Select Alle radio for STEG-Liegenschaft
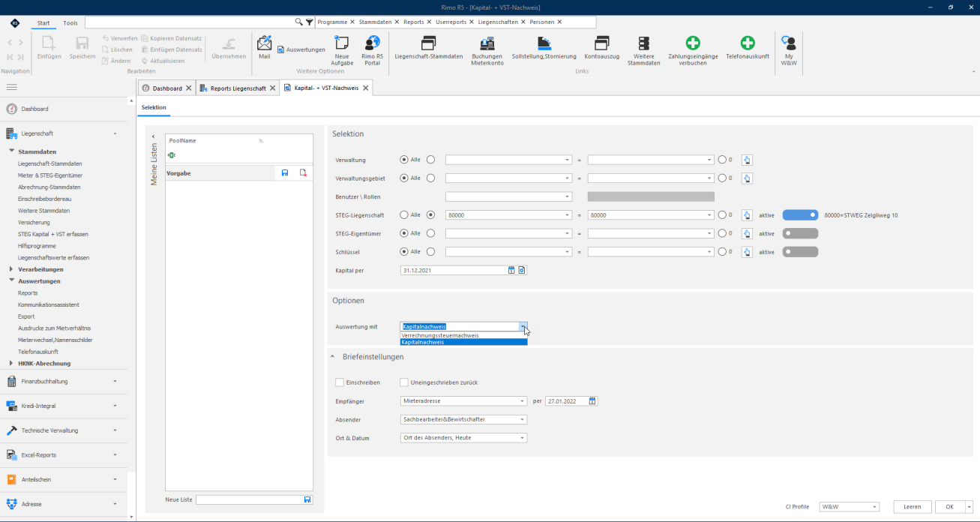This screenshot has width=980, height=522. click(404, 214)
